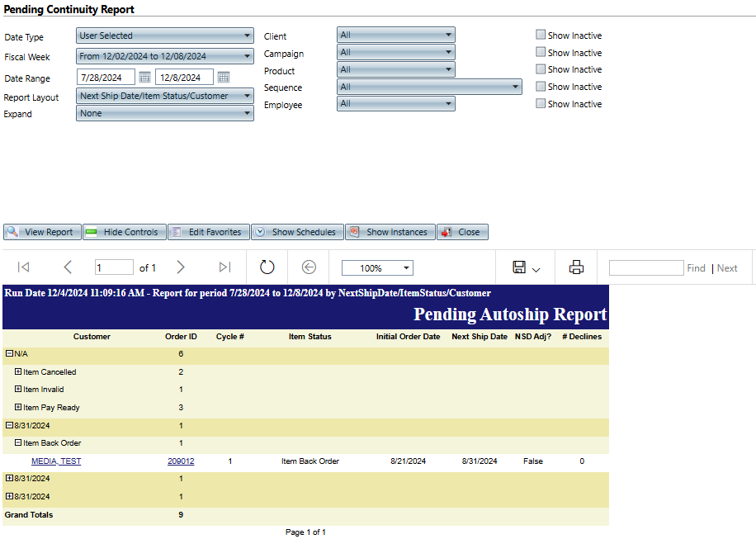This screenshot has width=756, height=539.
Task: Open the save/export floppy disk menu
Action: [526, 267]
